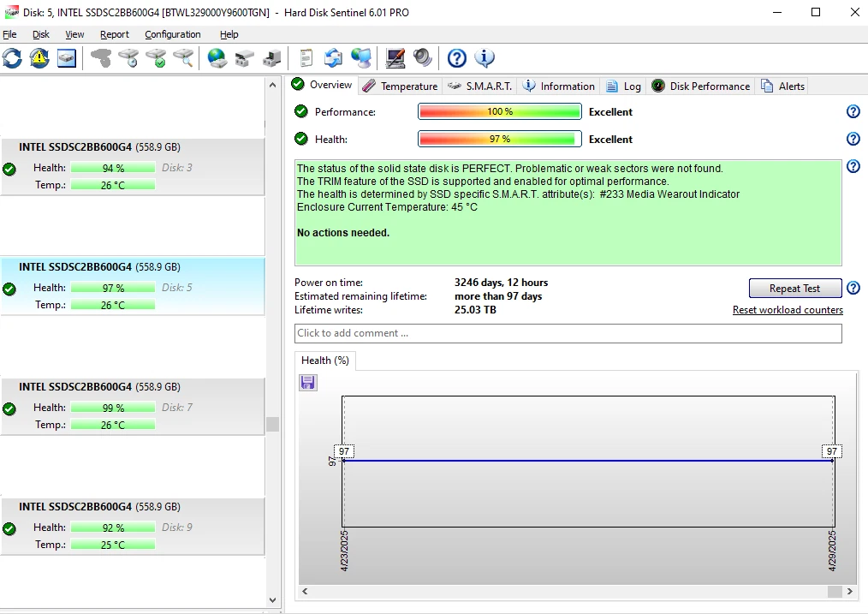The width and height of the screenshot is (868, 614).
Task: Switch to the Alerts tab
Action: (782, 86)
